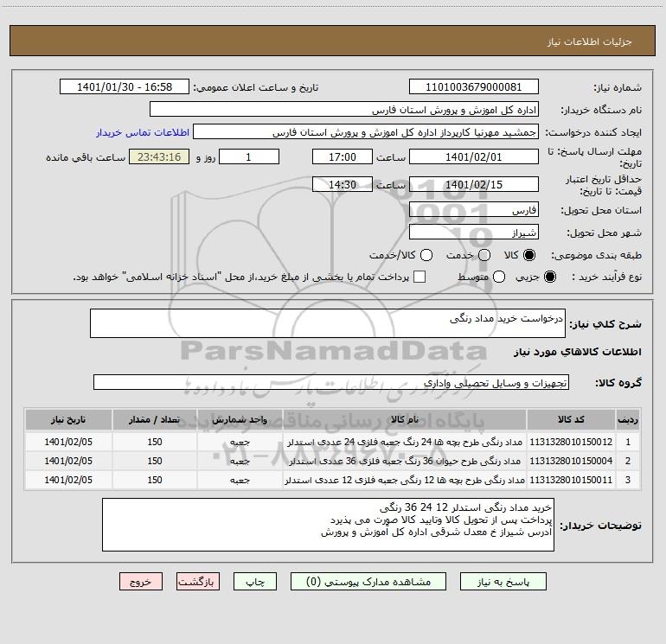The image size is (666, 644).
Task: Click the 24 رنگ colored pencil item name
Action: coord(405,442)
